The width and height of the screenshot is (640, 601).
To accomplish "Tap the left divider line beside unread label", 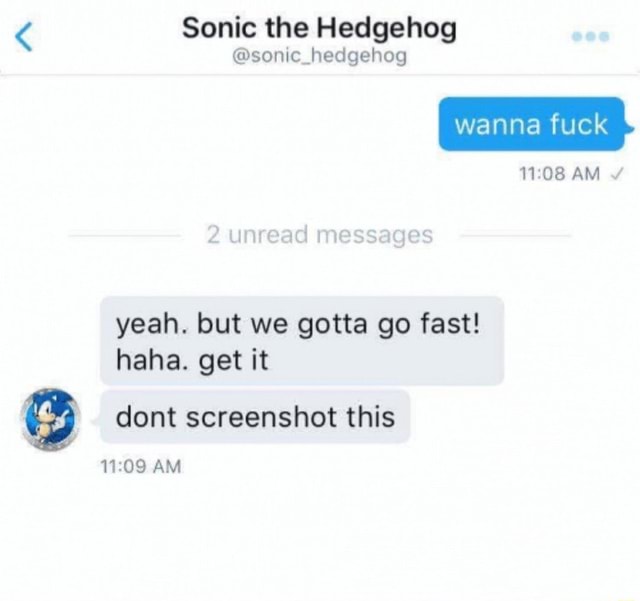I will (x=126, y=236).
